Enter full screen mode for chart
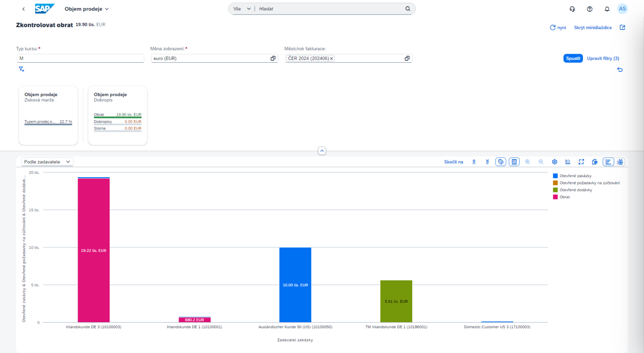The height and width of the screenshot is (353, 644). click(x=581, y=162)
